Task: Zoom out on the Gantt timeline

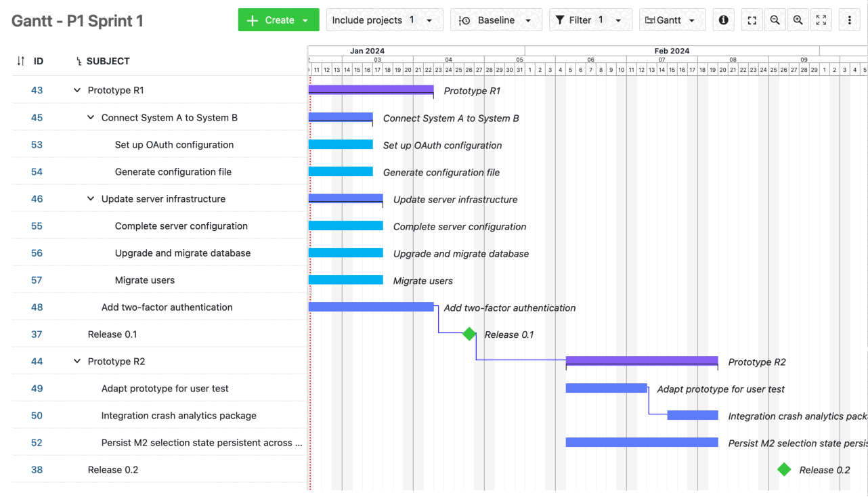Action: (x=775, y=20)
